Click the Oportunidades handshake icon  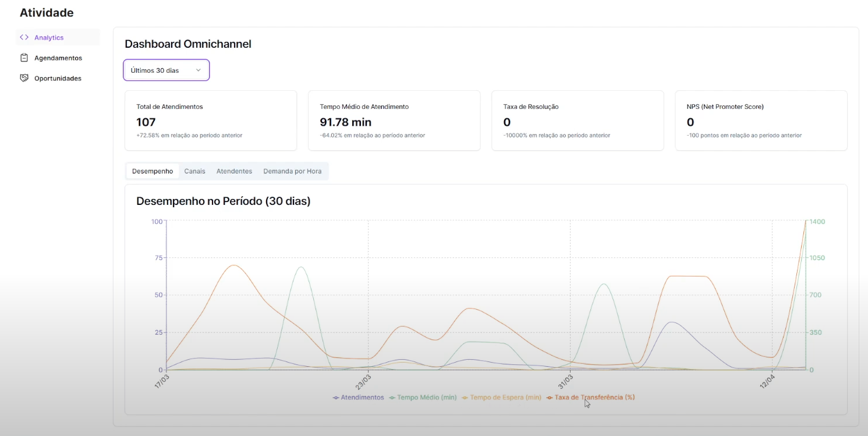[24, 78]
